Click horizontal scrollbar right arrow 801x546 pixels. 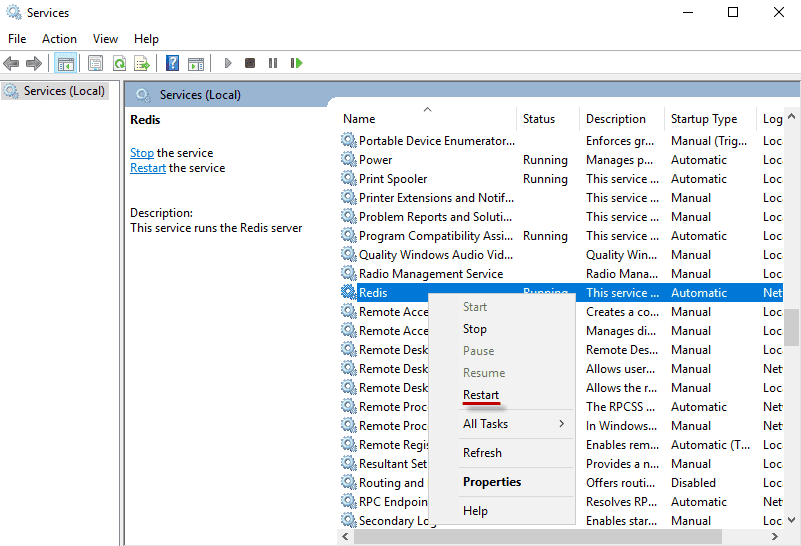pyautogui.click(x=774, y=536)
